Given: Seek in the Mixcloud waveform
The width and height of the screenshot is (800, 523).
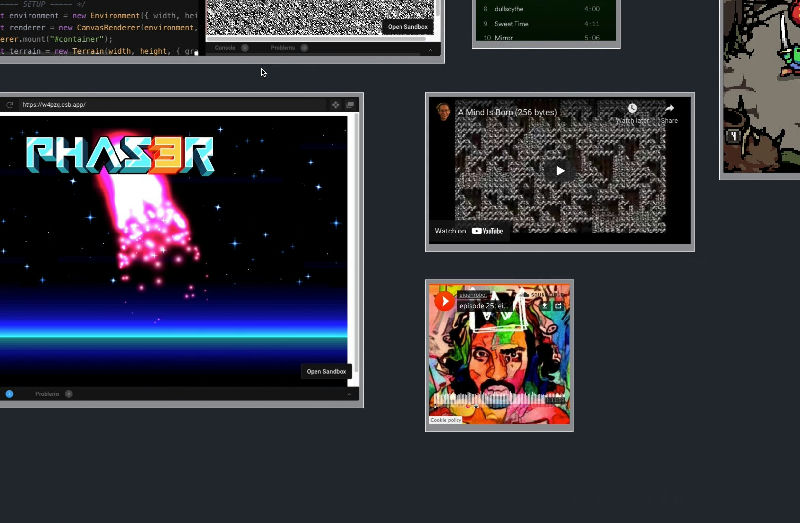Looking at the screenshot, I should pyautogui.click(x=499, y=400).
